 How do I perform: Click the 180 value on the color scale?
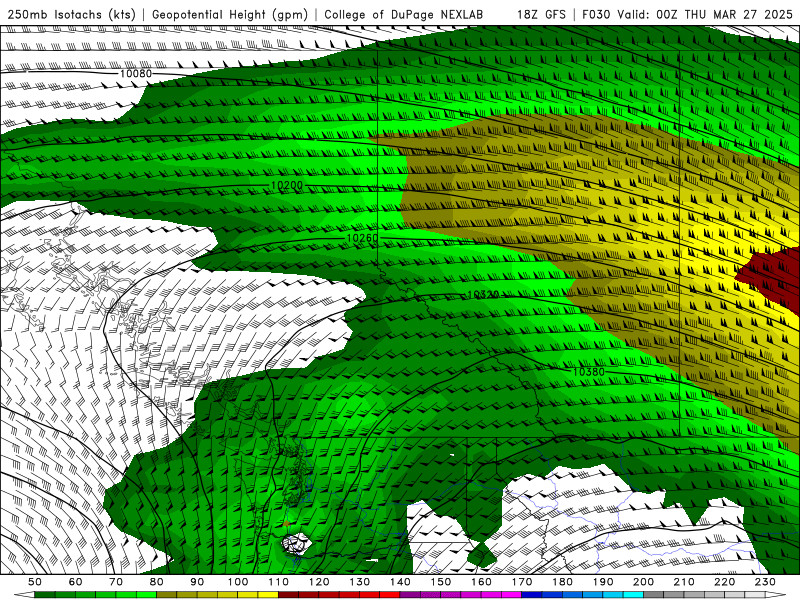click(x=562, y=582)
